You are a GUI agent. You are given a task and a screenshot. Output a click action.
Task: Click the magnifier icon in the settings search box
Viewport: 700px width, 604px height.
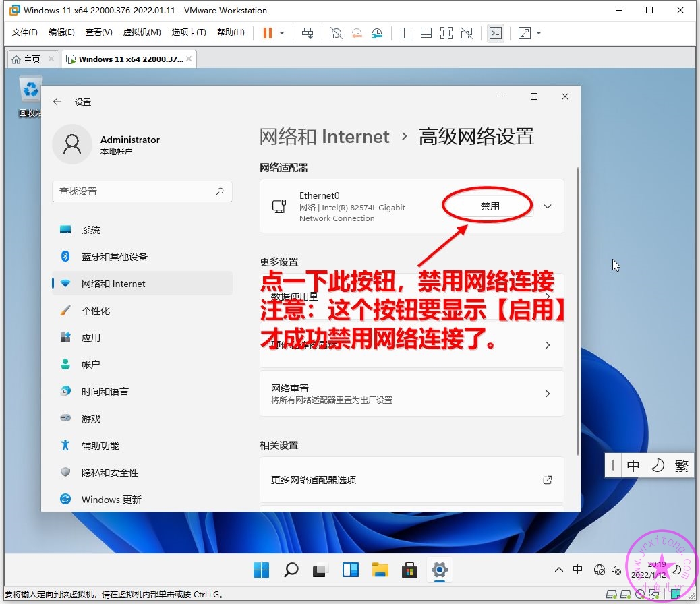[220, 191]
